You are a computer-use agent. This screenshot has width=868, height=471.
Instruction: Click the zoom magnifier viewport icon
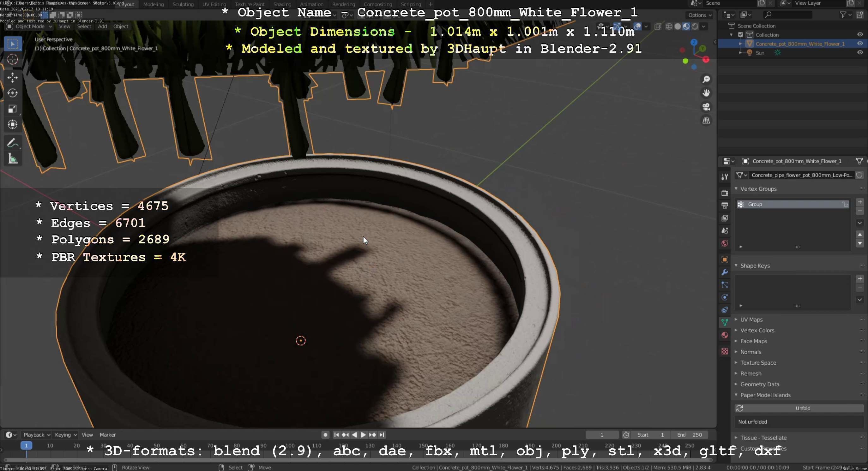pos(706,79)
